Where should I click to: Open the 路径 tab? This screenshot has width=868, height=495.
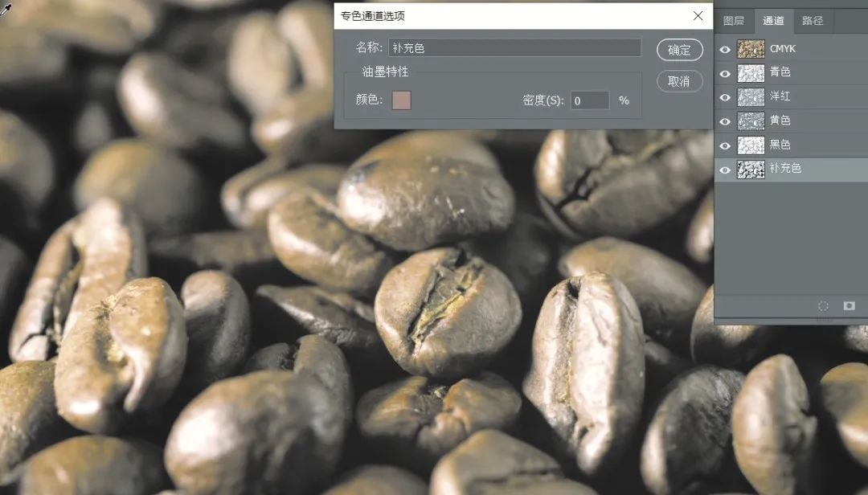click(x=813, y=21)
